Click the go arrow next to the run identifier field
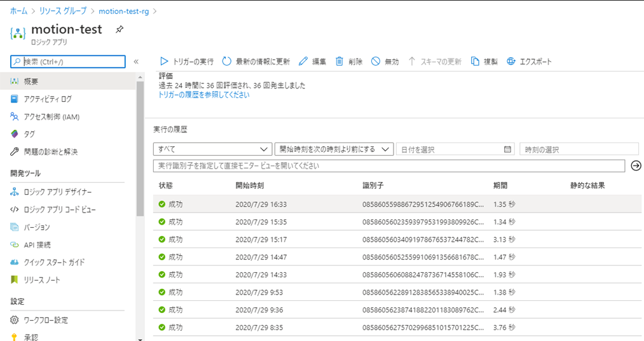The width and height of the screenshot is (644, 341). pyautogui.click(x=636, y=165)
